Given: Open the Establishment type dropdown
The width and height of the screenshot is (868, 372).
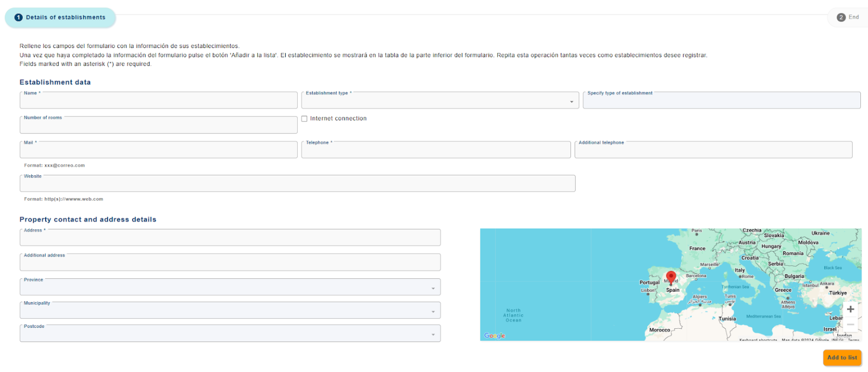Looking at the screenshot, I should 440,101.
